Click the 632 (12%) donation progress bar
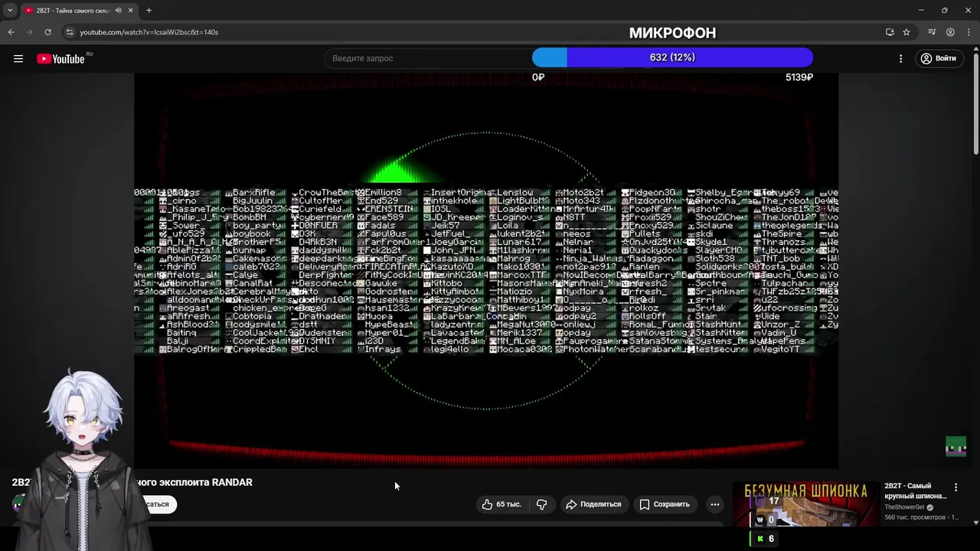Viewport: 980px width, 551px height. [672, 57]
